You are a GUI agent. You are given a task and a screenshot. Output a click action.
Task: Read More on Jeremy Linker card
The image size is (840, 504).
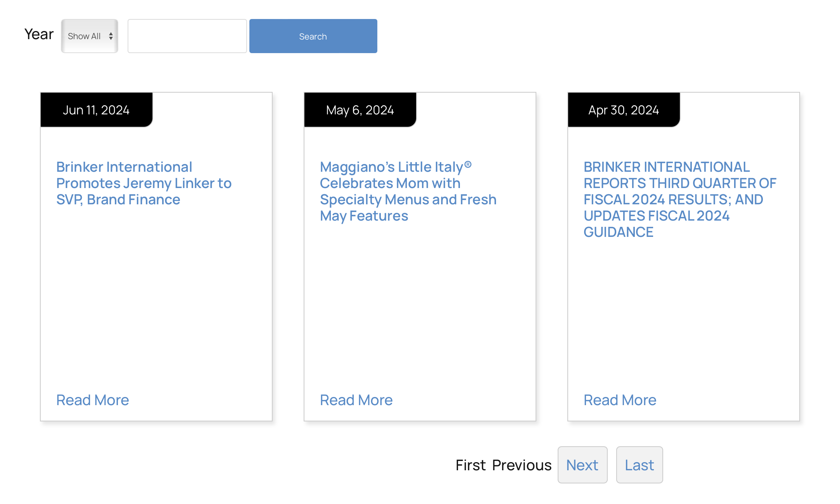(92, 400)
